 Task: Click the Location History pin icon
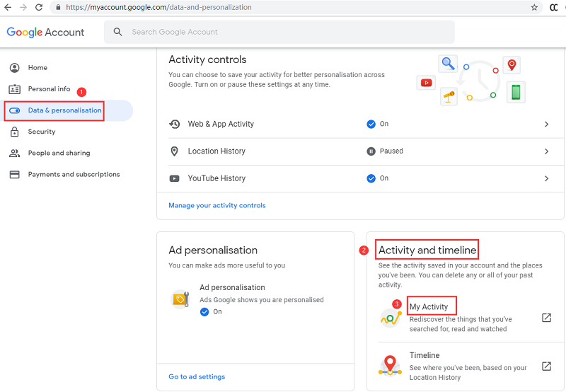pyautogui.click(x=174, y=151)
